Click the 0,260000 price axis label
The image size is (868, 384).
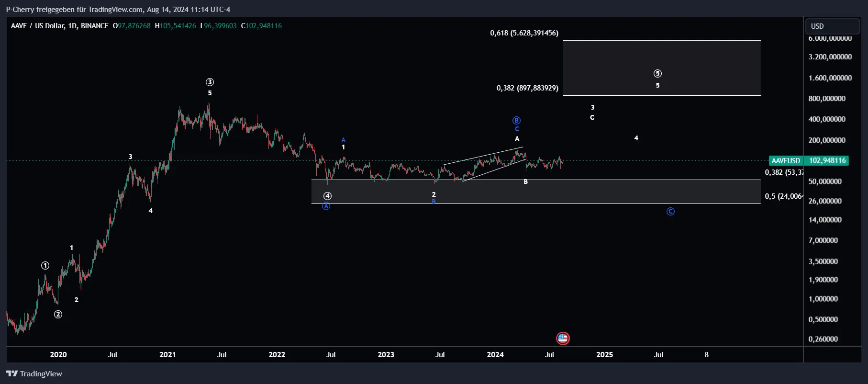pos(823,339)
